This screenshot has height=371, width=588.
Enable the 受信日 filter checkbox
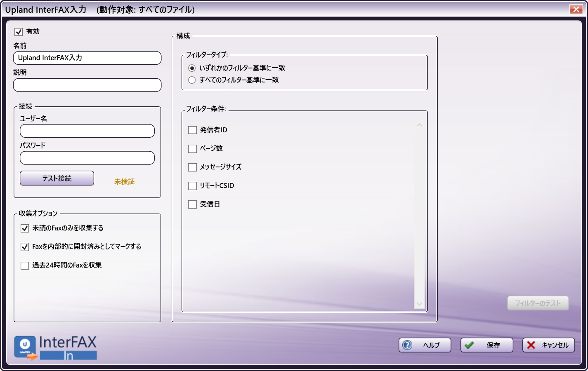click(x=192, y=204)
